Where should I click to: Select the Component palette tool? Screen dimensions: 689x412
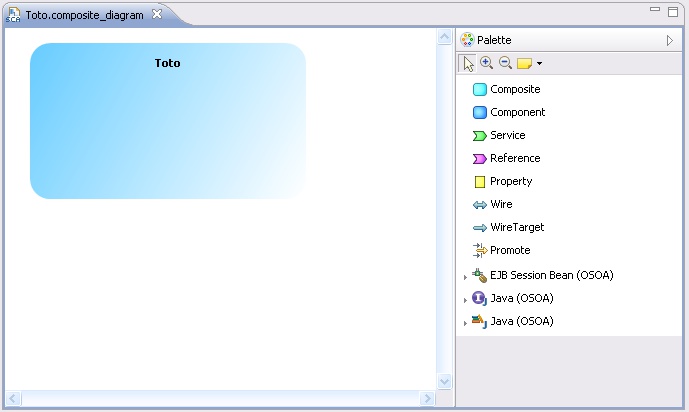pos(516,113)
